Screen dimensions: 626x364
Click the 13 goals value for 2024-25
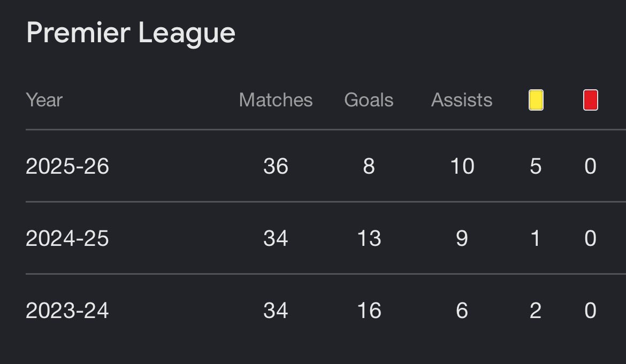(369, 238)
